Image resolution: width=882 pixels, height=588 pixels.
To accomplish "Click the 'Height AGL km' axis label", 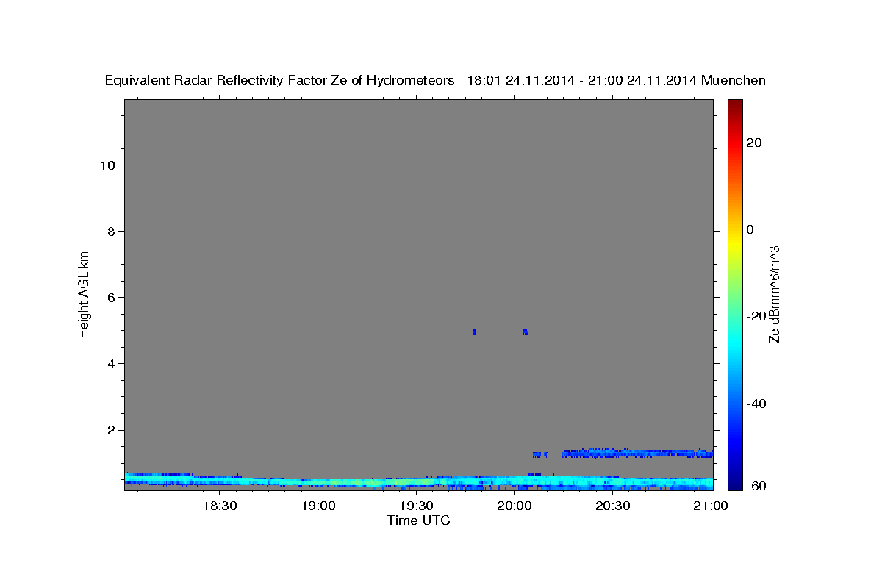I will [84, 293].
